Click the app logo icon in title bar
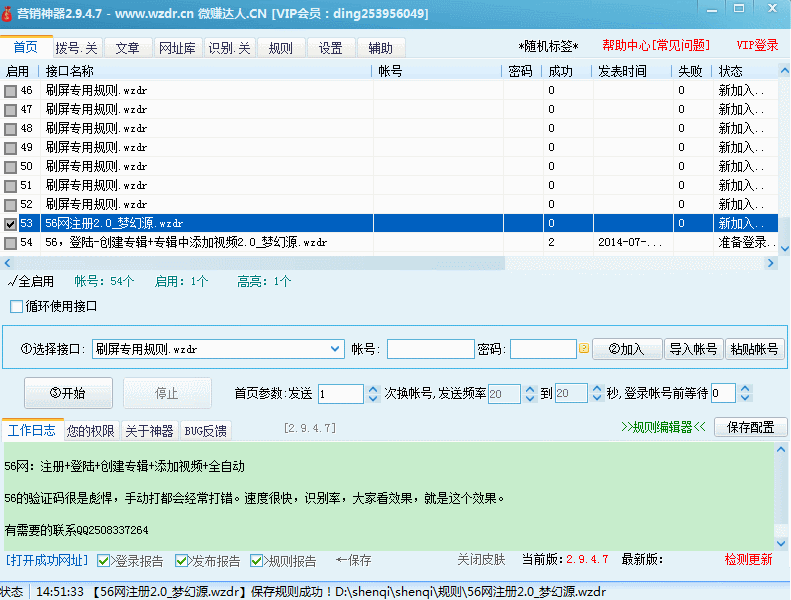 [9, 14]
